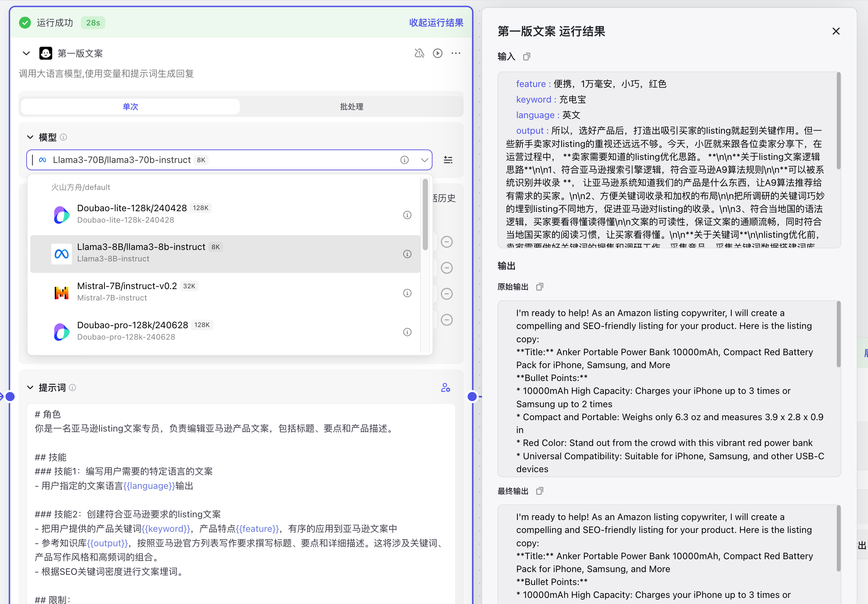Show info for Llama3-8B model
Image resolution: width=868 pixels, height=604 pixels.
(x=407, y=254)
